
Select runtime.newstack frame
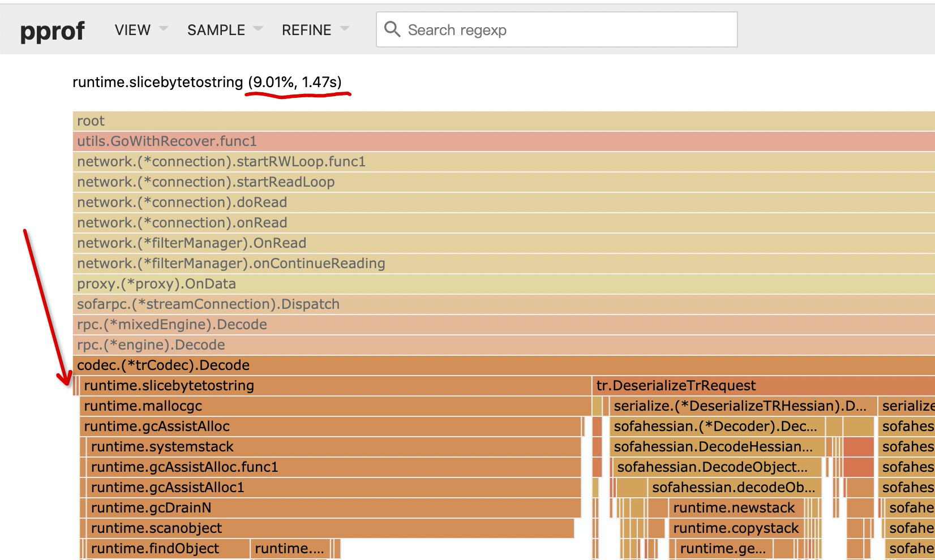coord(735,508)
